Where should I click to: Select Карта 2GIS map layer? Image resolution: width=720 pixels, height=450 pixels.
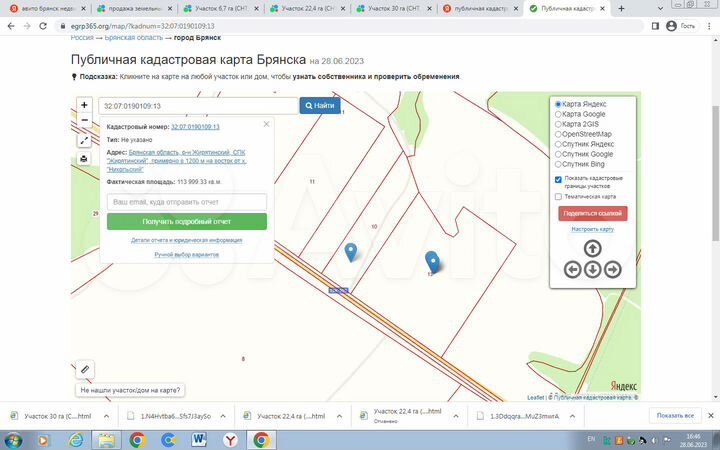558,124
